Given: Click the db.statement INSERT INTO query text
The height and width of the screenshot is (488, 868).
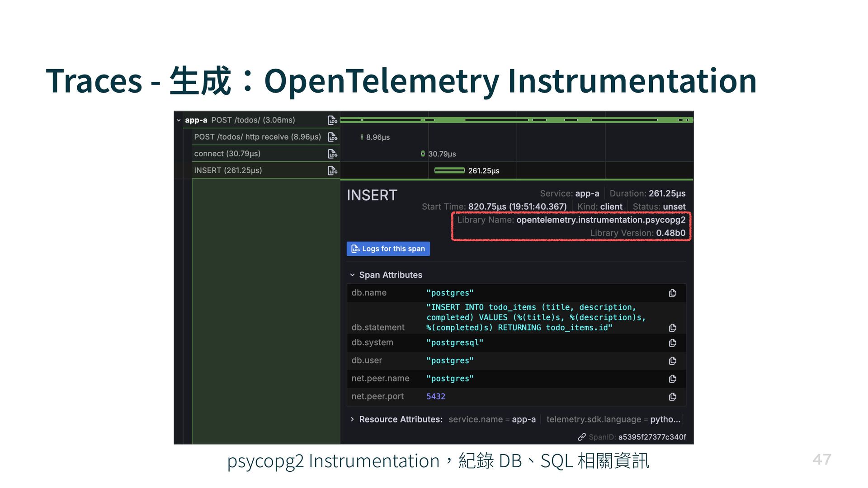Looking at the screenshot, I should tap(536, 317).
